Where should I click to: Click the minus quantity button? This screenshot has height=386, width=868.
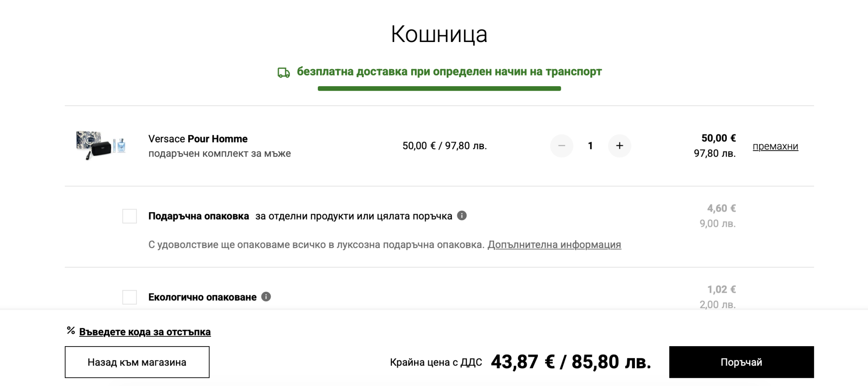click(x=562, y=146)
